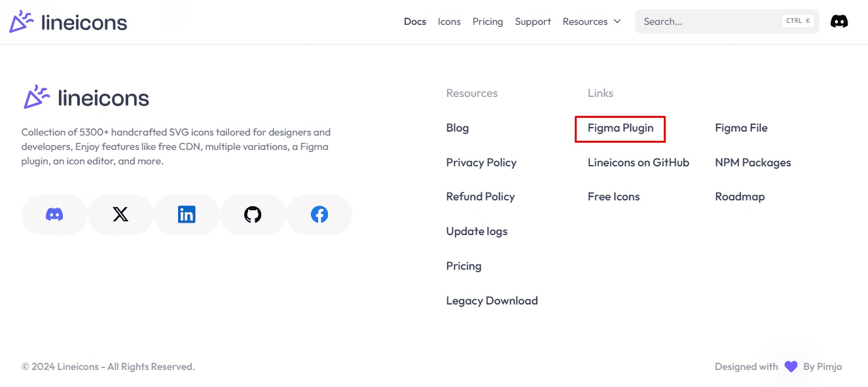868x387 pixels.
Task: Open the Figma File link
Action: (742, 128)
